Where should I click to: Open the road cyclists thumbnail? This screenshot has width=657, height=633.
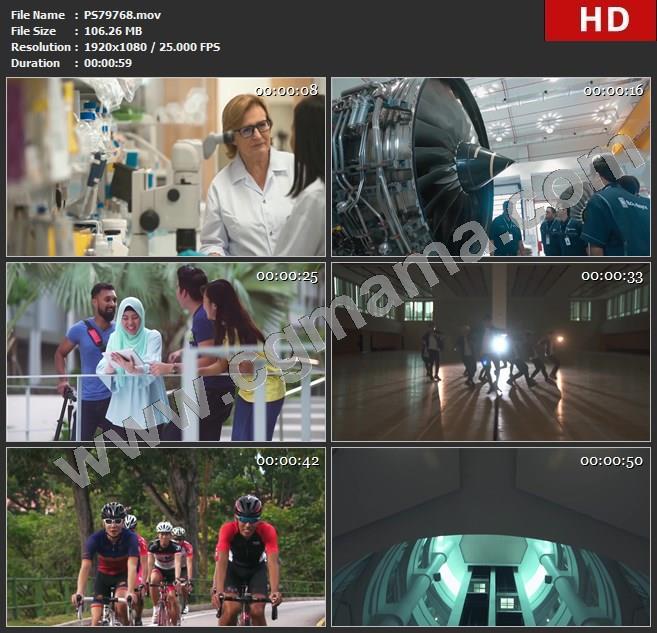click(x=166, y=537)
